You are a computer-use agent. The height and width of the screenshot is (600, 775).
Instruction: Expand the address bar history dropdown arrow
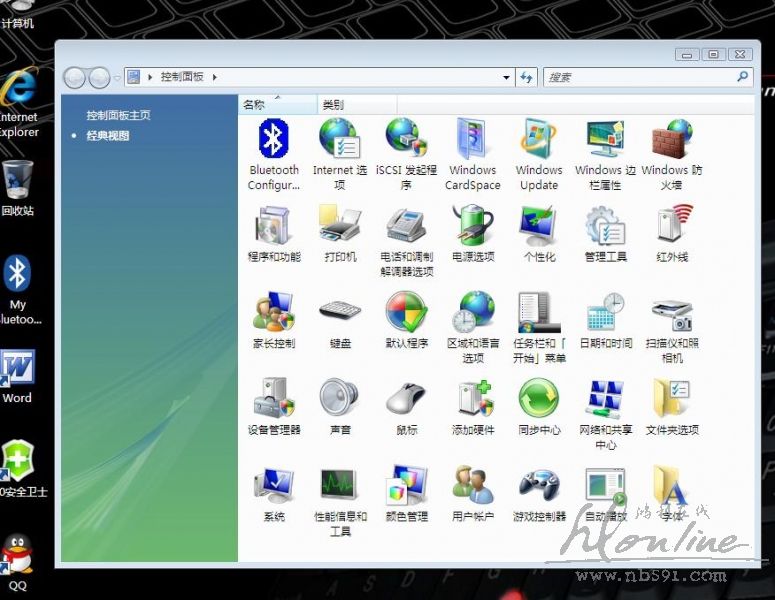point(505,77)
